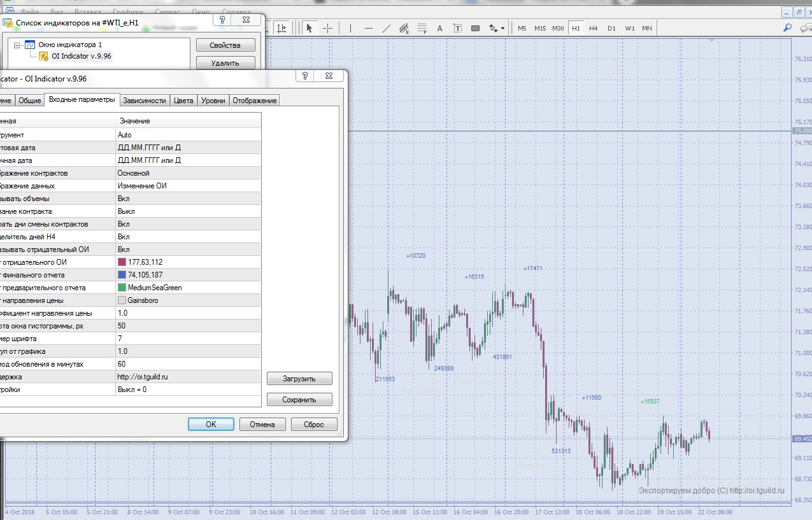Open the 'Общие' tab
Image resolution: width=812 pixels, height=520 pixels.
coord(29,101)
